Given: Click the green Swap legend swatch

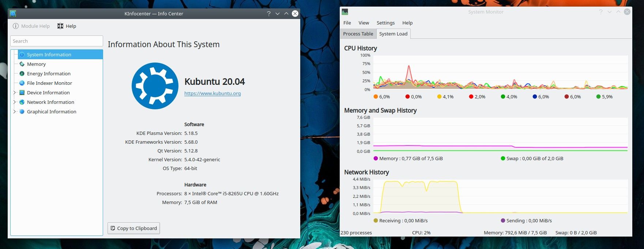Looking at the screenshot, I should [x=503, y=158].
